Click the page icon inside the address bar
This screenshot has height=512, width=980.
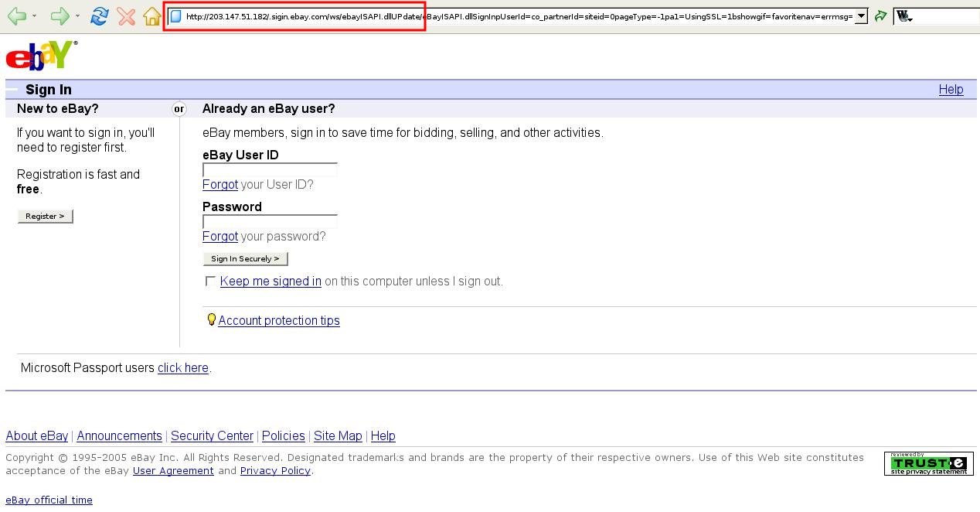pos(175,16)
